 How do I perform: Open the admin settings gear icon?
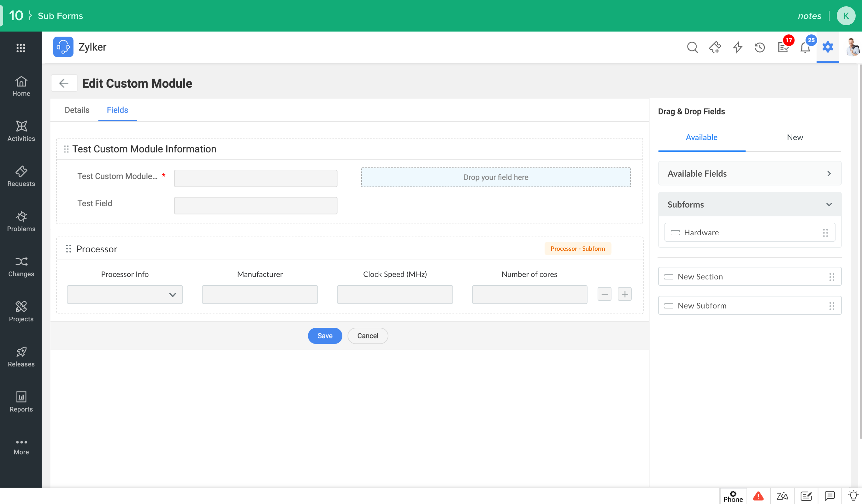point(828,47)
